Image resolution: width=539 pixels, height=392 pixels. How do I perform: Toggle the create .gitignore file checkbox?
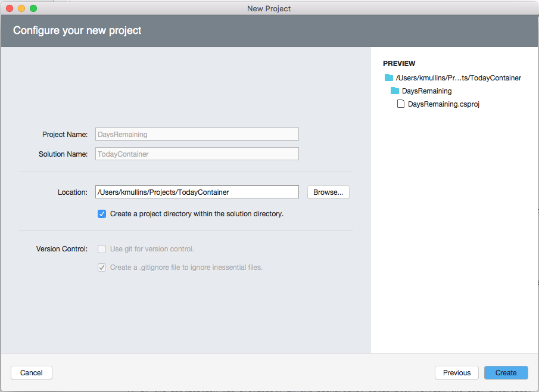pos(101,267)
